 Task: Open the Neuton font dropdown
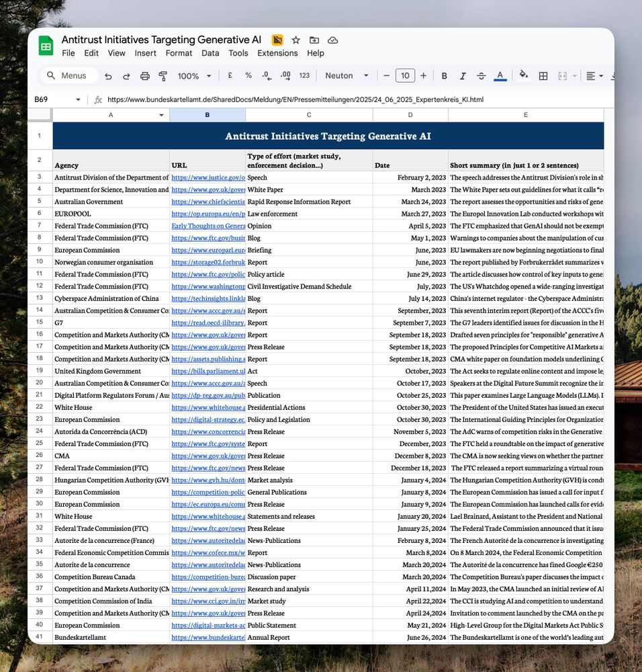[347, 76]
